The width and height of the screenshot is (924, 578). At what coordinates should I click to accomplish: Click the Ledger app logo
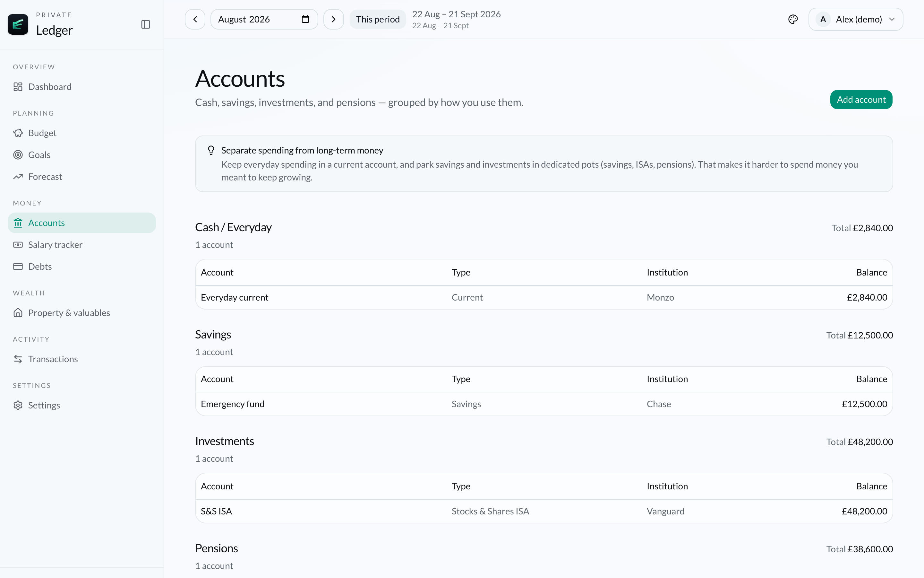coord(18,24)
